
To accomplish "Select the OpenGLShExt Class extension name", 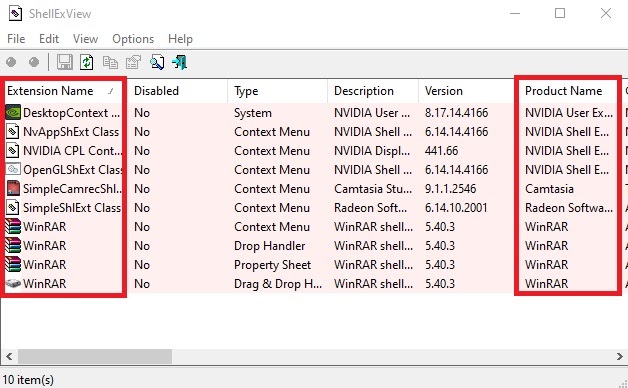I will tap(72, 170).
